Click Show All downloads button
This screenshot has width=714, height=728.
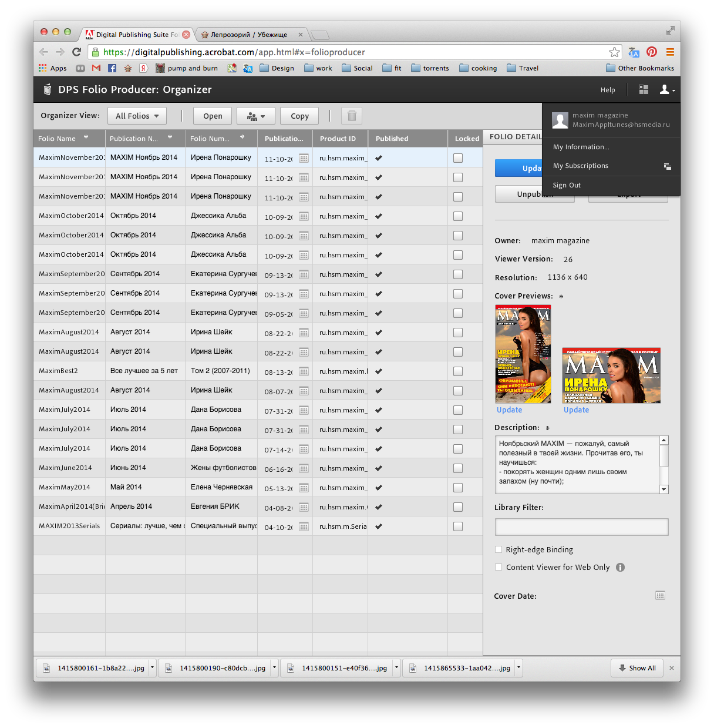pyautogui.click(x=637, y=668)
